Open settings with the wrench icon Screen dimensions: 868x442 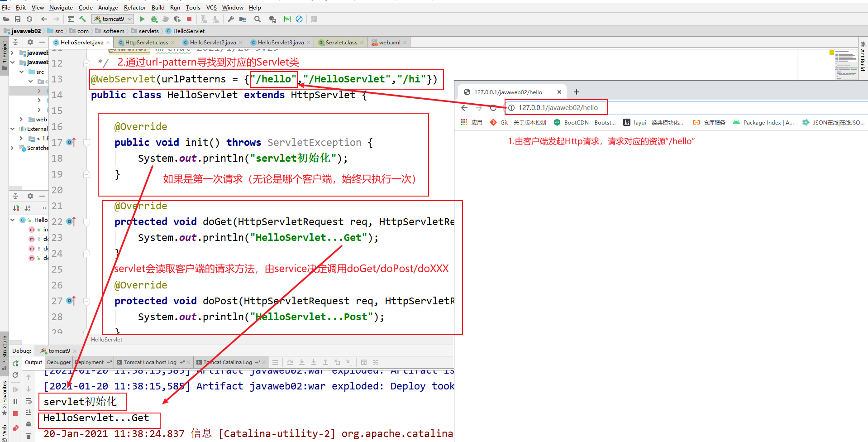tap(231, 19)
